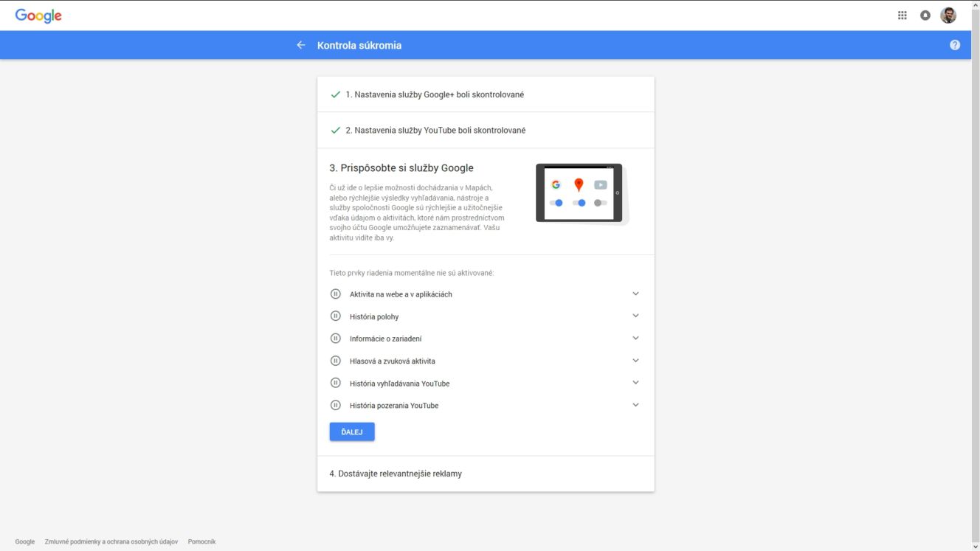Select the text História pozerania YouTube
This screenshot has width=980, height=551.
point(394,406)
